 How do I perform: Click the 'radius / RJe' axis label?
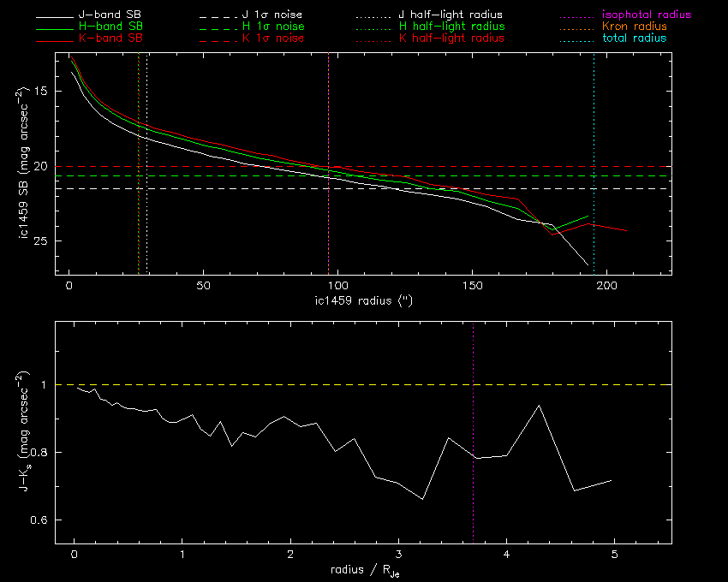363,569
